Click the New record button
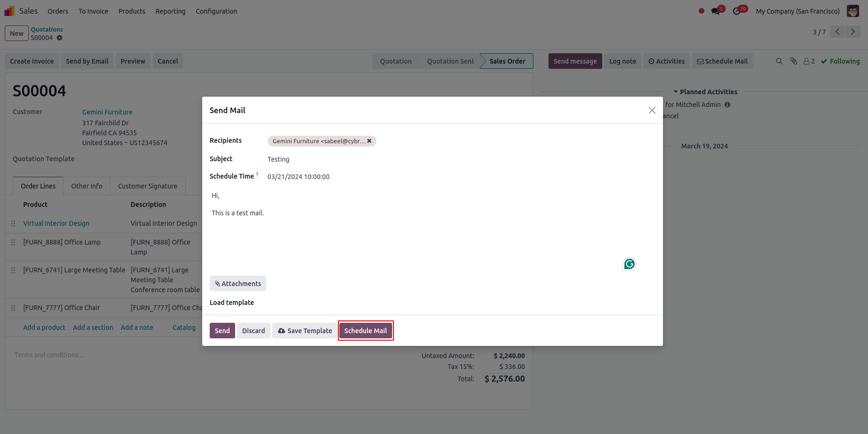The image size is (868, 434). 16,33
